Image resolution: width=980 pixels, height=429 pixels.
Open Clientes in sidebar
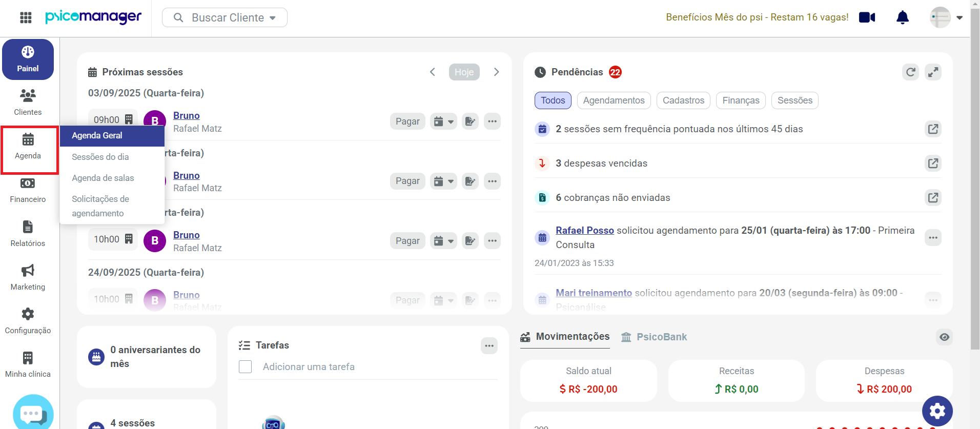click(x=28, y=103)
